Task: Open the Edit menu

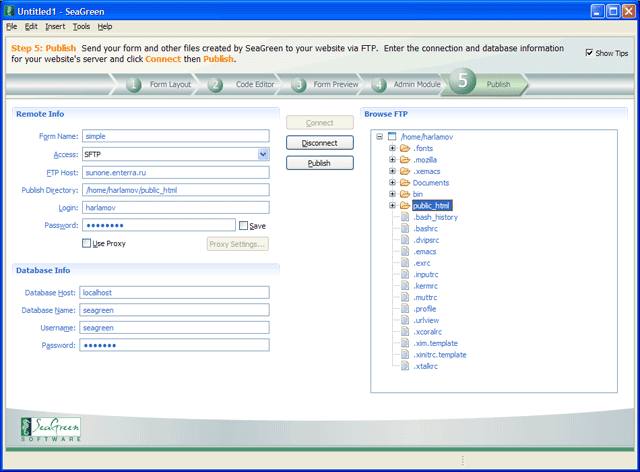Action: click(31, 27)
